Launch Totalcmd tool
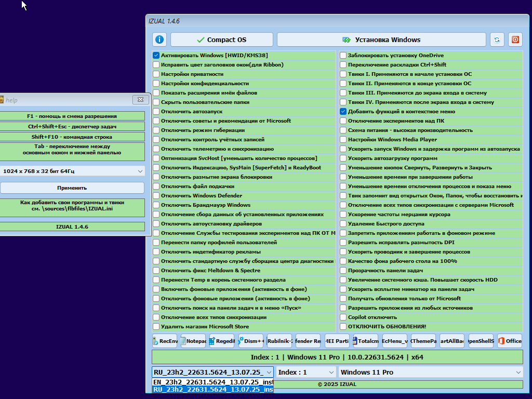Screen dimensions: 532x399 366,341
